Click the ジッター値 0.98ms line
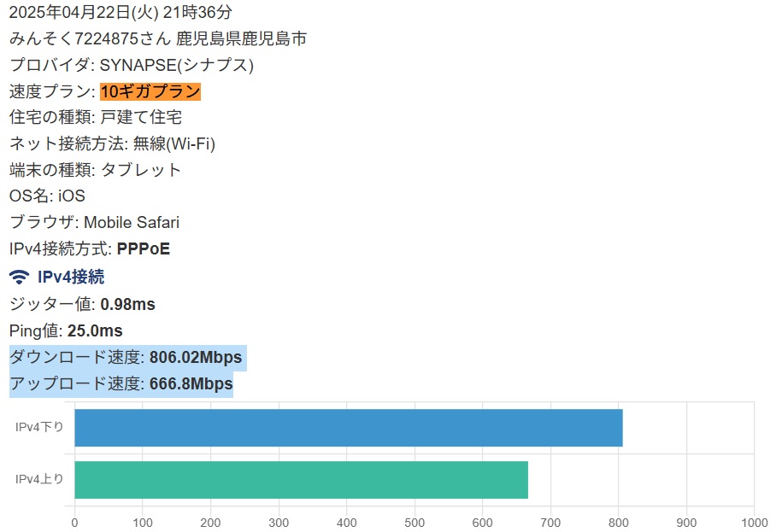This screenshot has height=532, width=776. tap(82, 304)
